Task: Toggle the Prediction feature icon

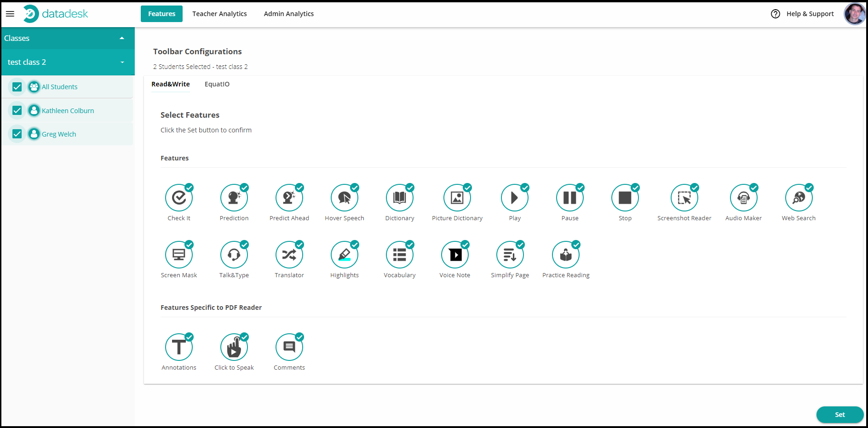Action: pos(234,198)
